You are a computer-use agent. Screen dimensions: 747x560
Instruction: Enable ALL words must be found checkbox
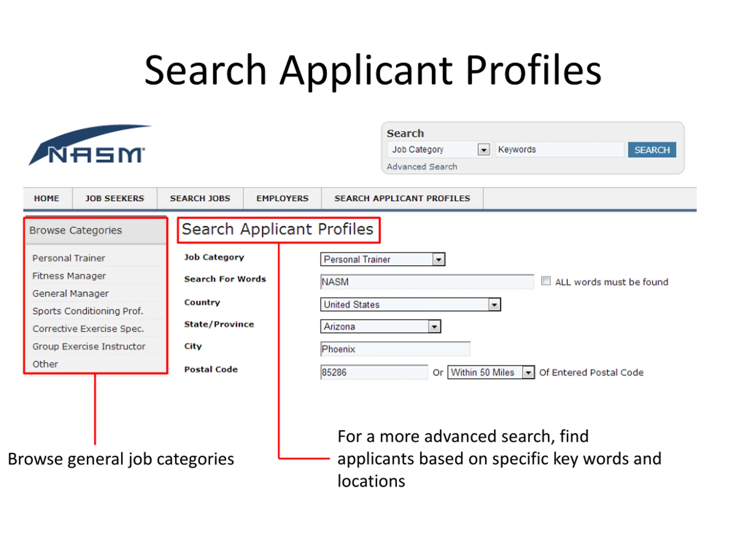546,281
